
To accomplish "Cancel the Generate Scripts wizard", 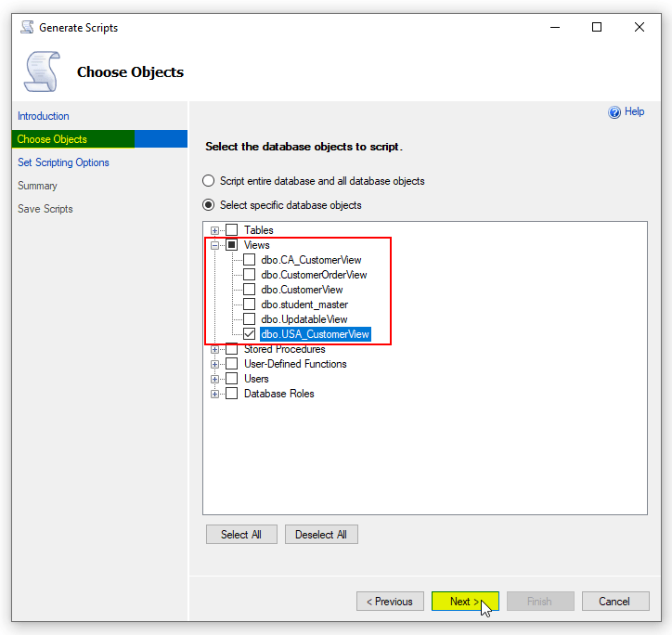I will (615, 602).
